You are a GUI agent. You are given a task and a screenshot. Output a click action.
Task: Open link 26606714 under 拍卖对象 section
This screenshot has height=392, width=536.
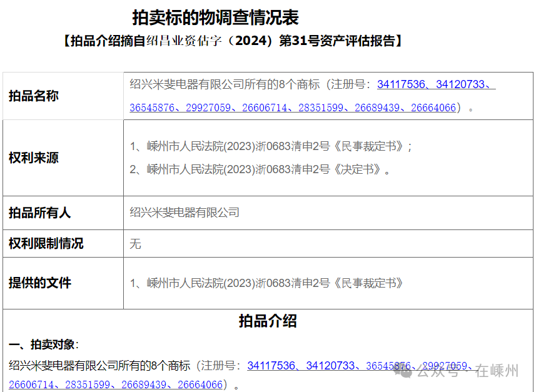click(31, 384)
